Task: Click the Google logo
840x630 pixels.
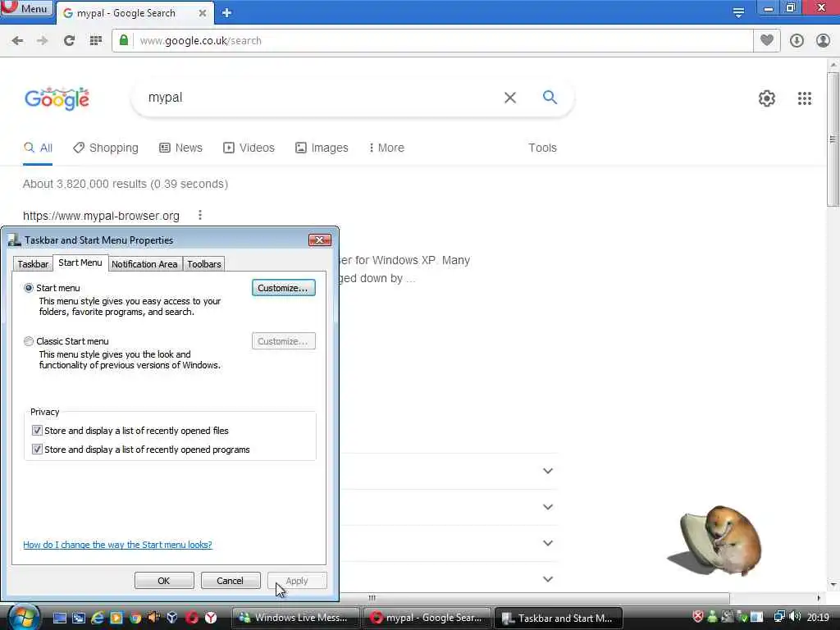Action: [x=57, y=98]
